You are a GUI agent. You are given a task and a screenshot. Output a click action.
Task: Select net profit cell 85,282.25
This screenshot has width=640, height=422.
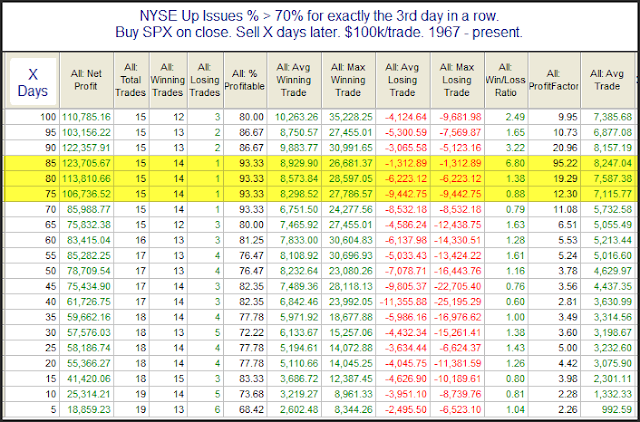tap(88, 256)
